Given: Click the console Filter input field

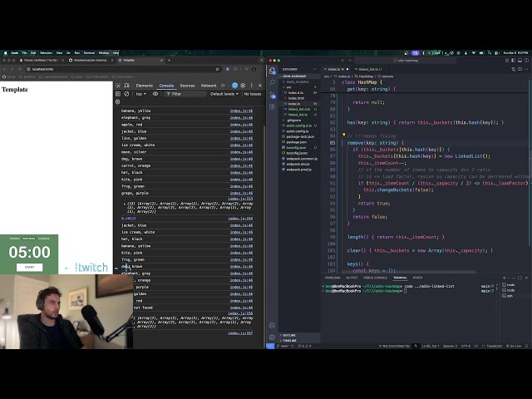Looking at the screenshot, I should [185, 94].
